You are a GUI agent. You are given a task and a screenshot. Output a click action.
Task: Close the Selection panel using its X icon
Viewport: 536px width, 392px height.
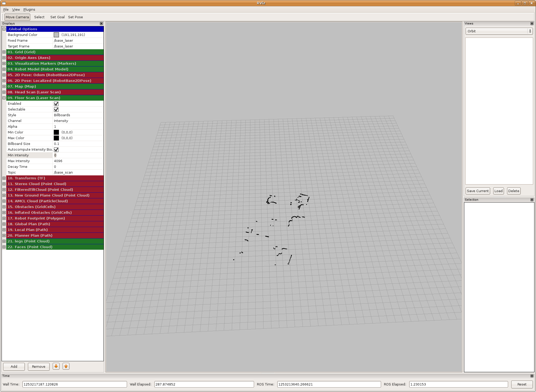tap(532, 200)
